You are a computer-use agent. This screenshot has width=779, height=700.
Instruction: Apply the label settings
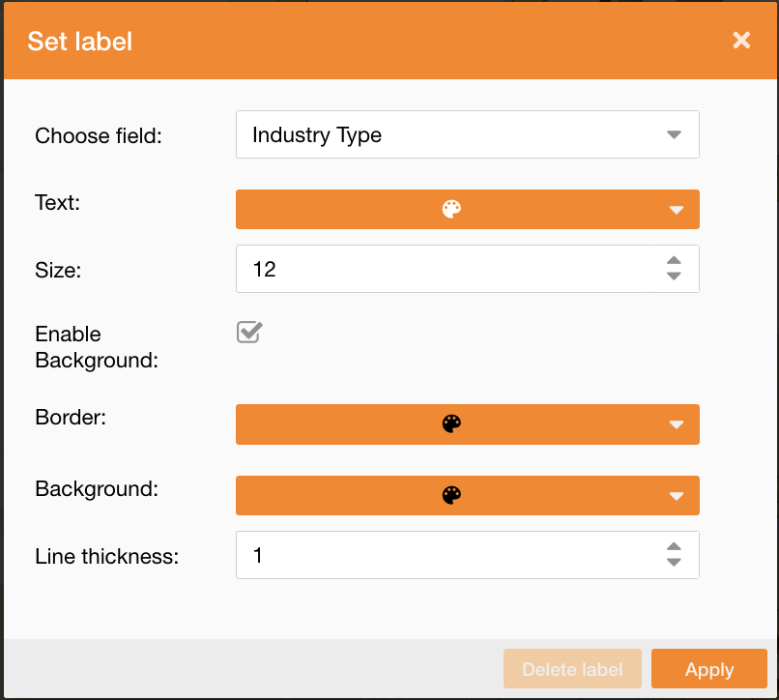(709, 669)
